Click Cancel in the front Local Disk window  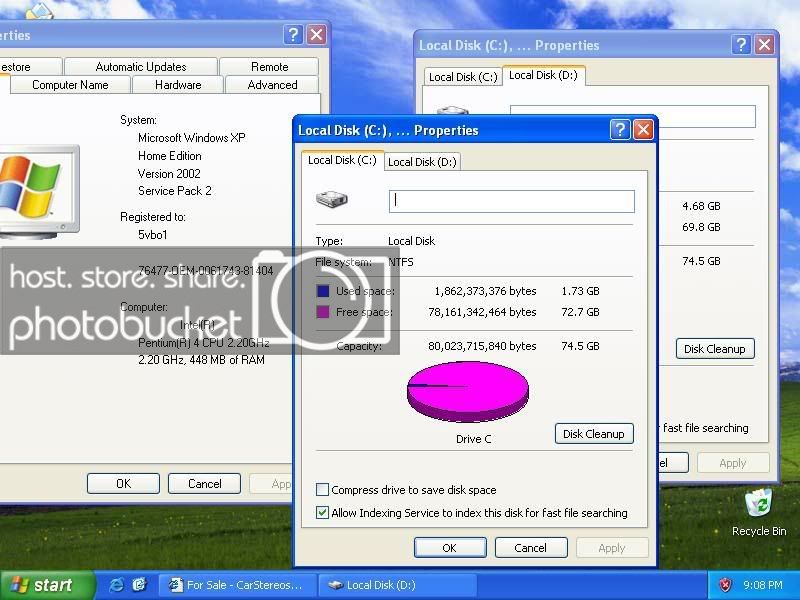[531, 547]
